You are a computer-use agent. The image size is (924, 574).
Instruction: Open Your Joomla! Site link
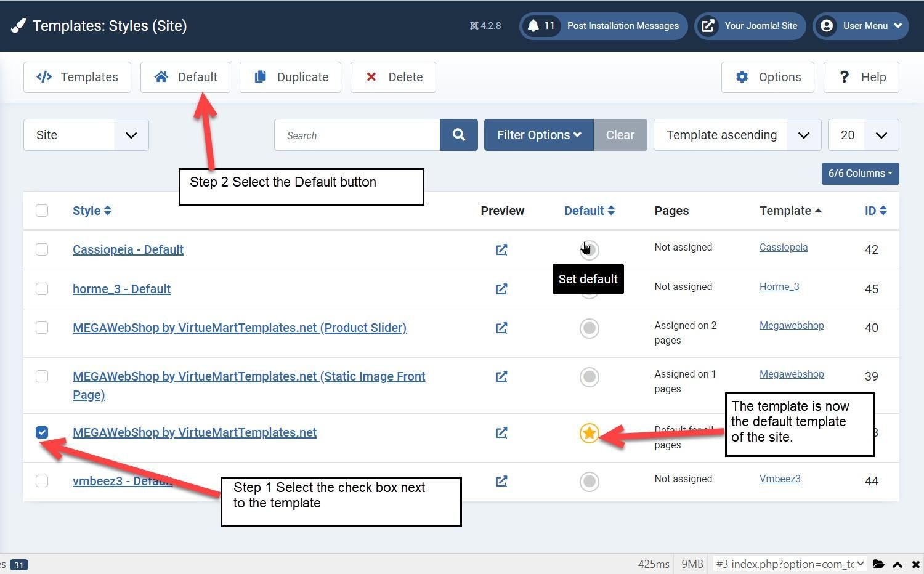[750, 26]
